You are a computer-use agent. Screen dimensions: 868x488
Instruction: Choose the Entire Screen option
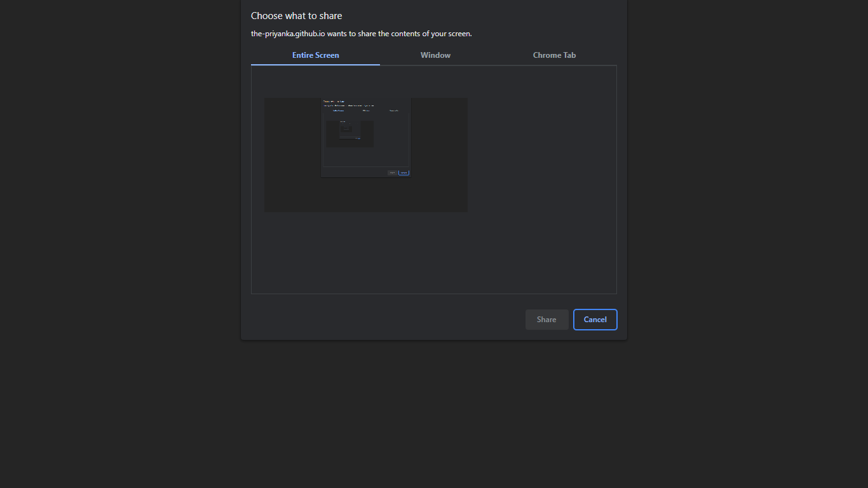[x=315, y=55]
